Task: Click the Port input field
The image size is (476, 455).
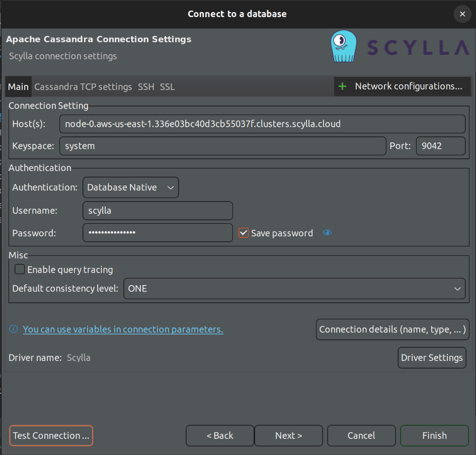Action: 440,146
